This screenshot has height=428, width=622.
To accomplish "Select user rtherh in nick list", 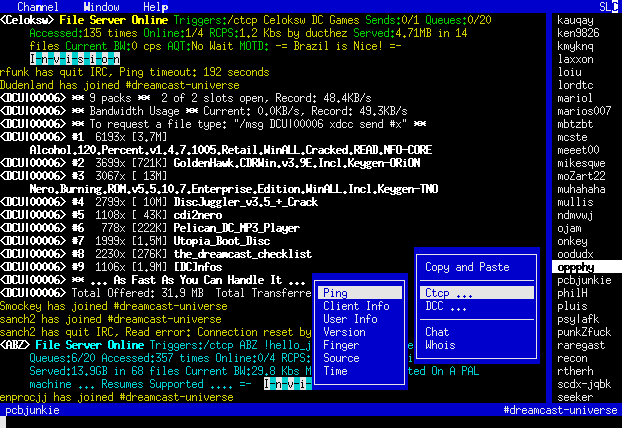I will (575, 371).
